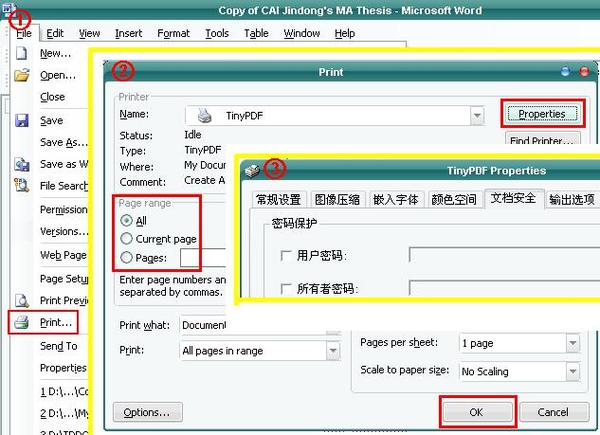This screenshot has height=435, width=600.
Task: Choose Versions... in File menu
Action: pyautogui.click(x=64, y=231)
